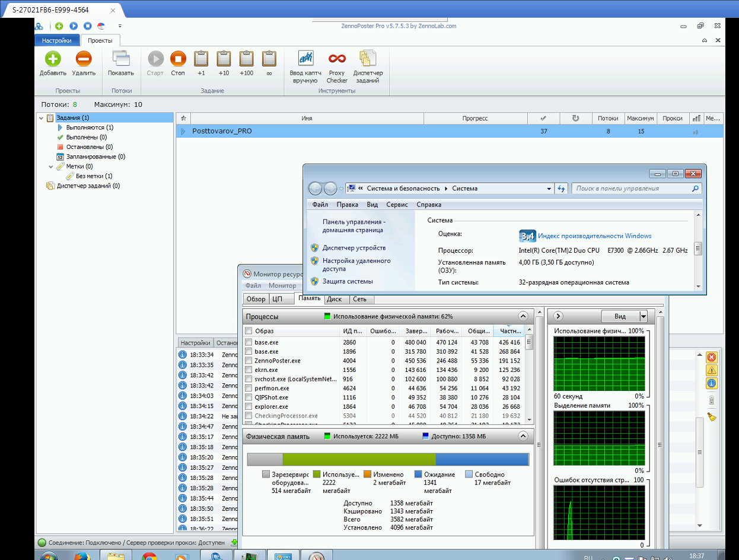Viewport: 739px width, 560px height.
Task: Collapse the Метки (0) tree node
Action: click(51, 167)
